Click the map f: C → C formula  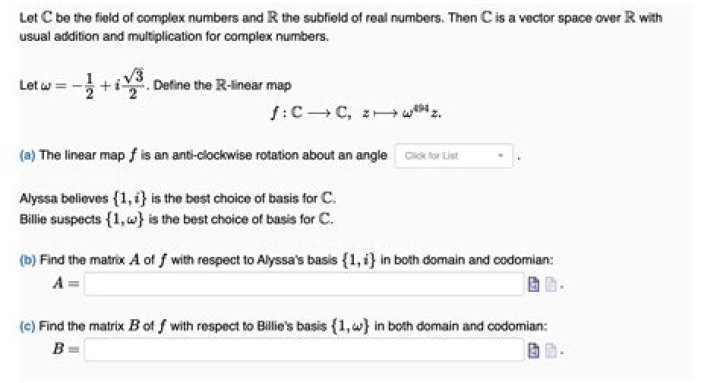click(x=355, y=112)
